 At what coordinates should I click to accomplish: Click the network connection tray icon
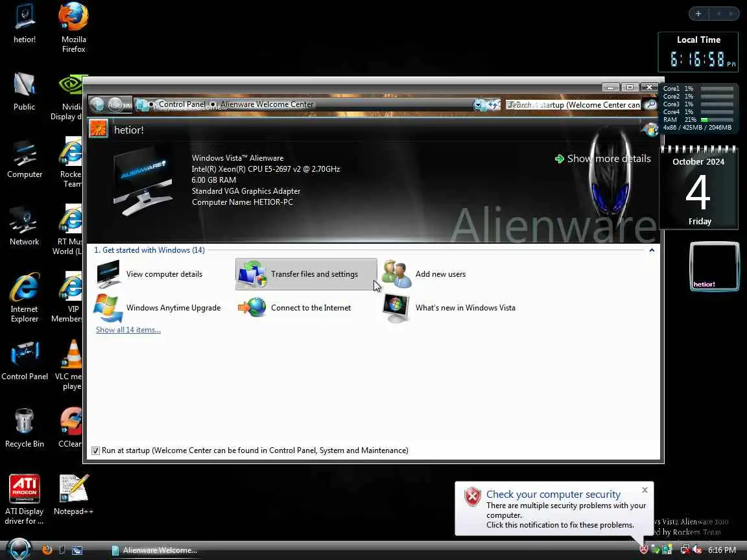point(685,550)
